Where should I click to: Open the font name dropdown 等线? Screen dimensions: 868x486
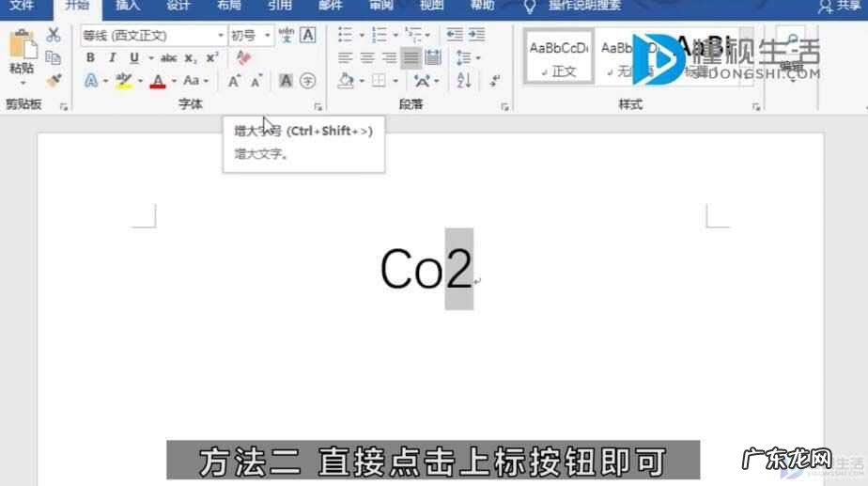pos(221,36)
